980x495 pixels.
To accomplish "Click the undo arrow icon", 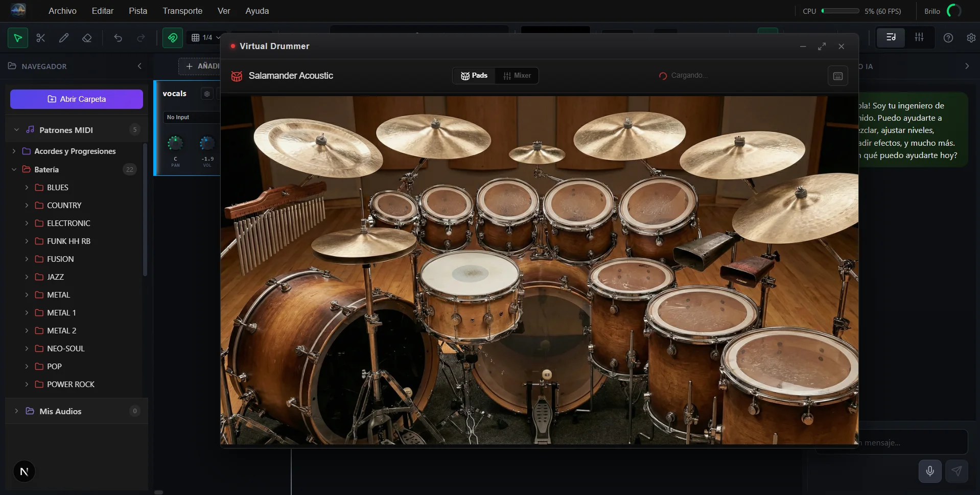I will pyautogui.click(x=118, y=38).
